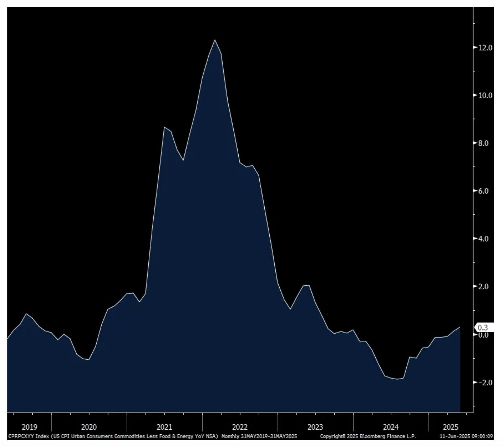504x447 pixels.
Task: Select the 2022 label on the x-axis
Action: click(x=240, y=427)
